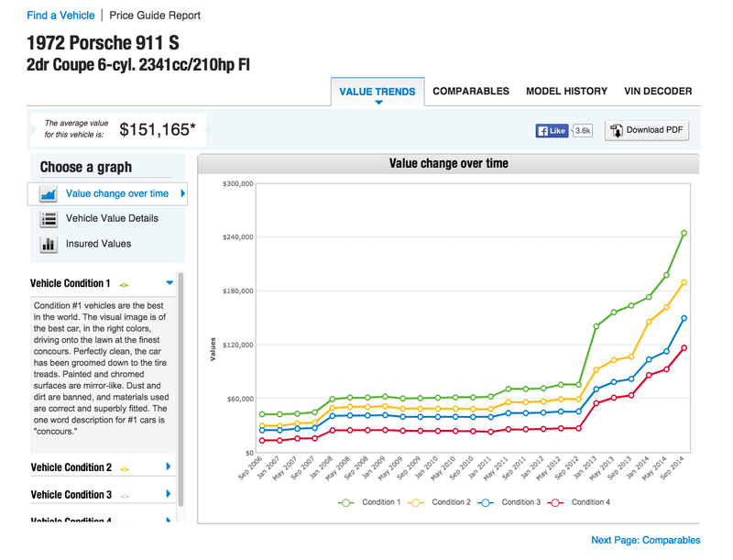
Task: Click the blue marker by Vehicle Condition 3
Action: (125, 496)
